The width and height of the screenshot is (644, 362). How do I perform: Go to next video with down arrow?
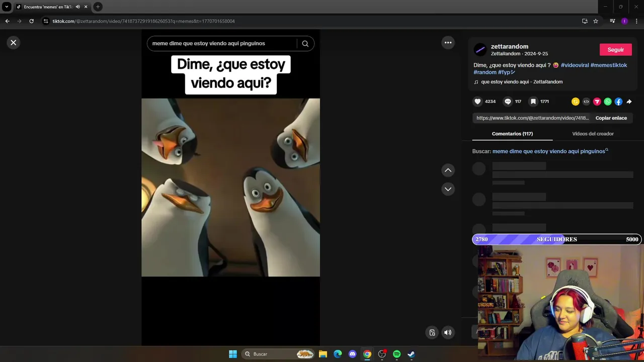point(448,189)
